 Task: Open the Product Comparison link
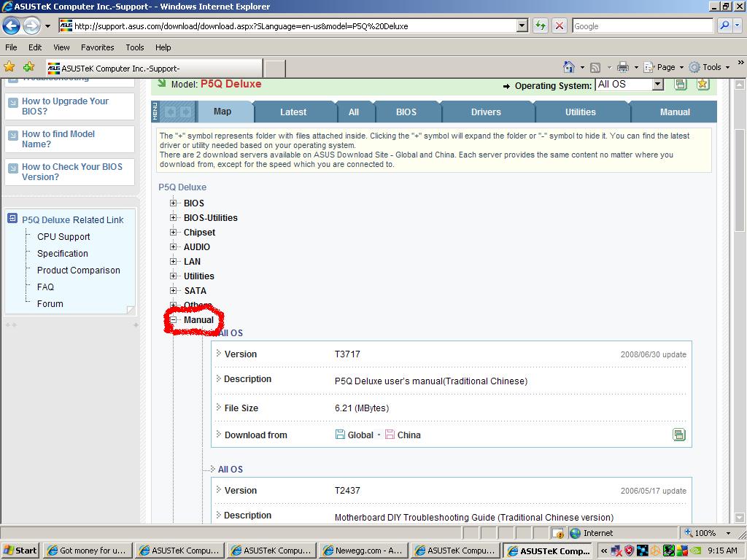pos(79,270)
